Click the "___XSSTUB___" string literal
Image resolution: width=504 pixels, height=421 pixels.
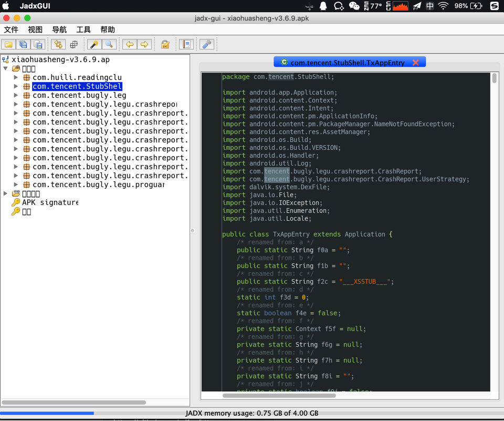pos(365,282)
